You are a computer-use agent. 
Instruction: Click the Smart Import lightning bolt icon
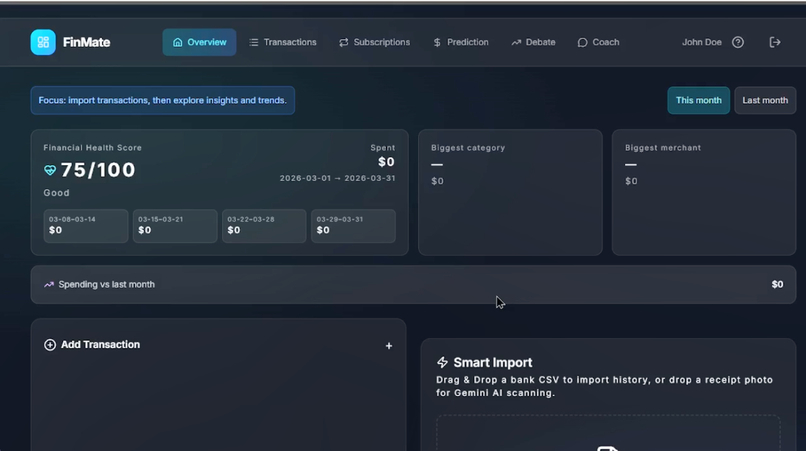(x=442, y=363)
